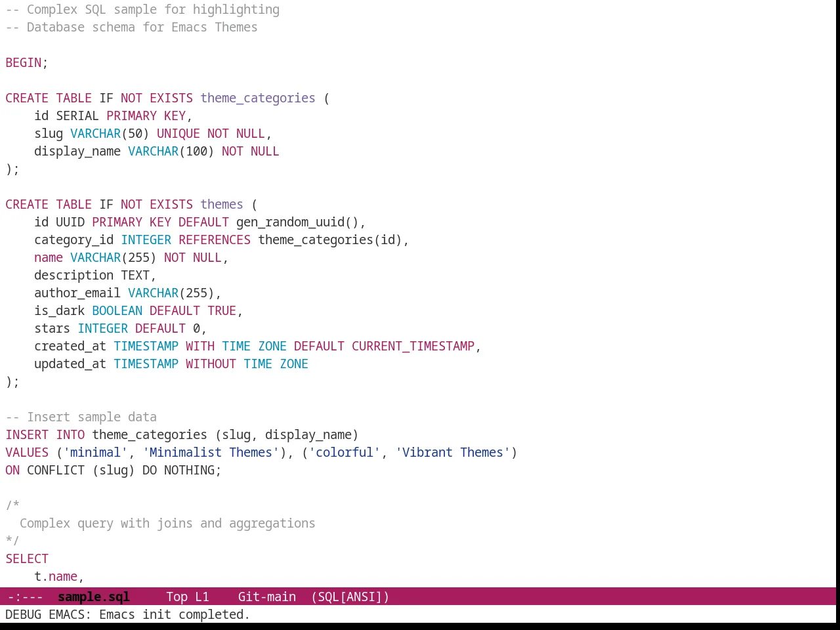The image size is (840, 630).
Task: Click the Git-main version control indicator
Action: pyautogui.click(x=266, y=597)
